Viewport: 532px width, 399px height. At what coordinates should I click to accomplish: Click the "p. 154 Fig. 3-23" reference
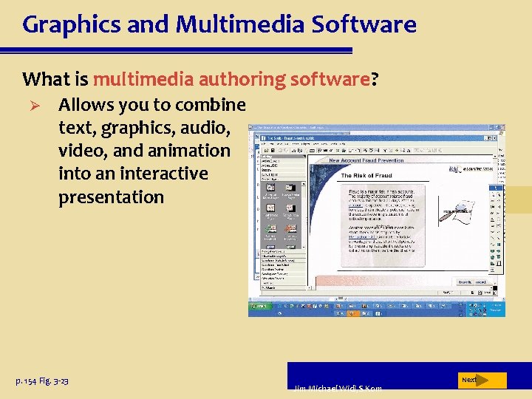tap(42, 381)
